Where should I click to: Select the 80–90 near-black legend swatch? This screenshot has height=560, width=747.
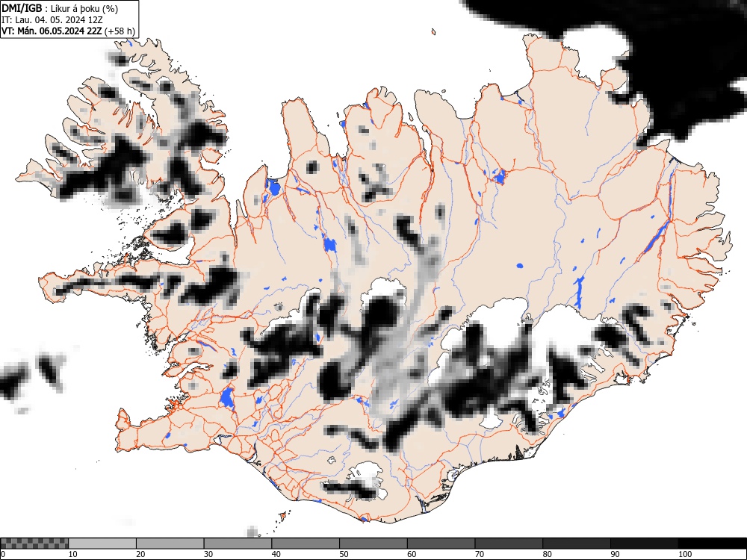tap(576, 544)
